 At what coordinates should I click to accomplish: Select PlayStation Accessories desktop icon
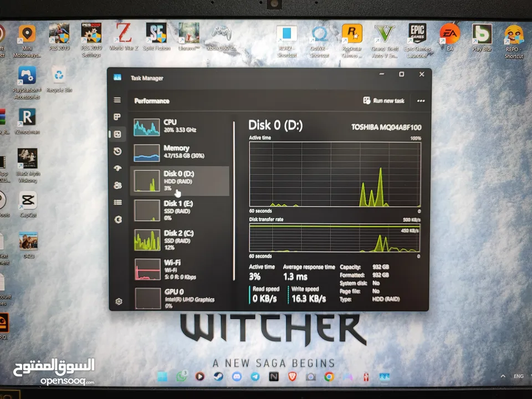[27, 83]
